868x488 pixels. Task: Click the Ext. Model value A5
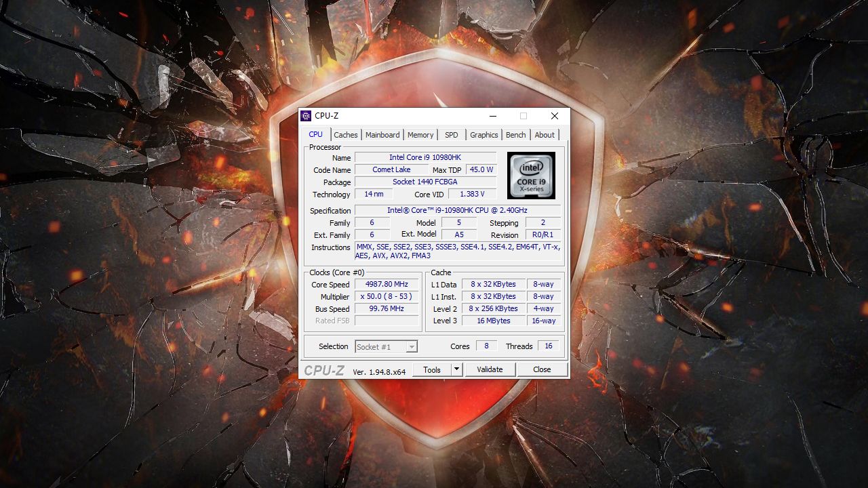click(x=459, y=235)
